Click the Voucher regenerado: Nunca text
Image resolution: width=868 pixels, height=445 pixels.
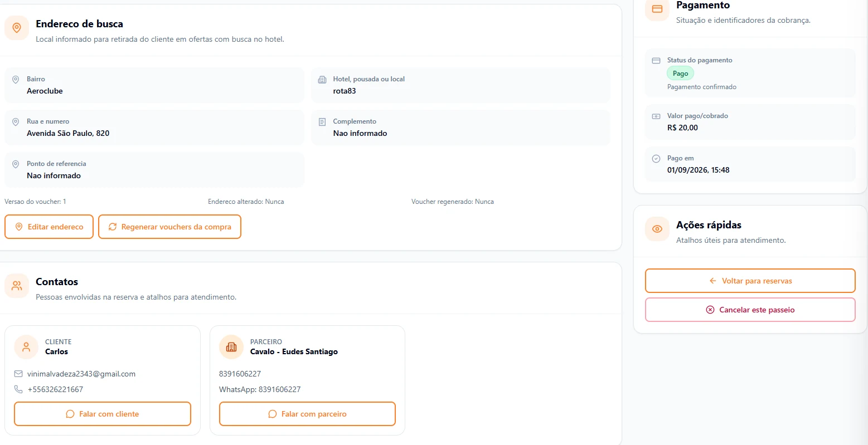tap(453, 202)
